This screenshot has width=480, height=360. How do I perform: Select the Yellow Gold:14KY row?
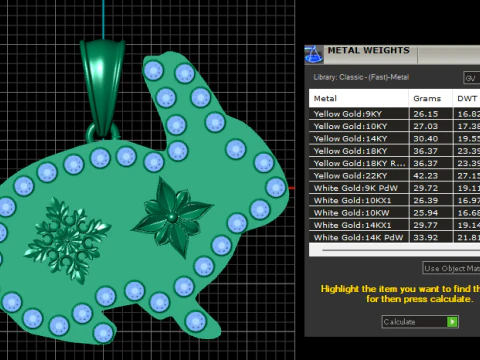(394, 138)
